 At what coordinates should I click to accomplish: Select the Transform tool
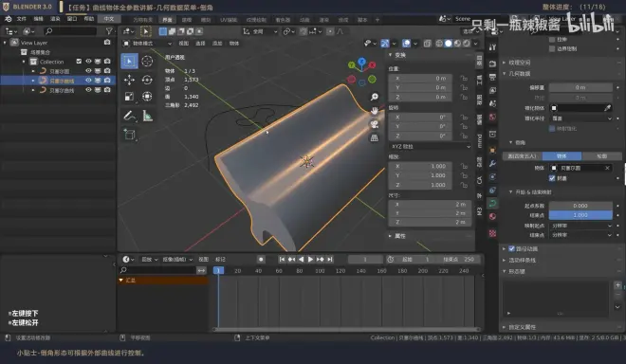point(147,97)
